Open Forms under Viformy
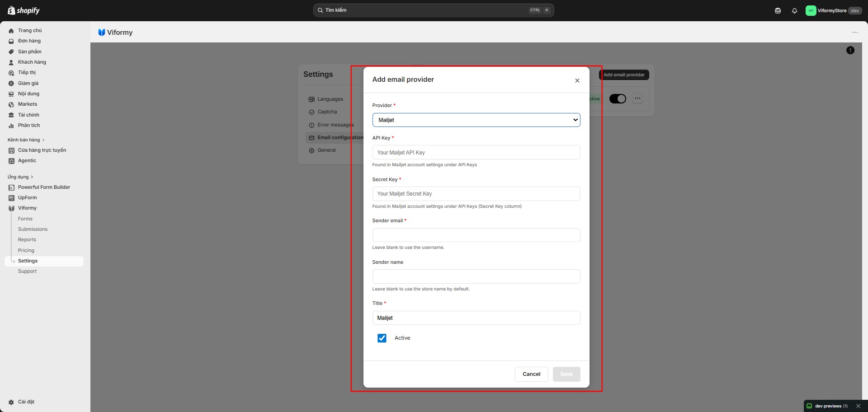The width and height of the screenshot is (868, 412). coord(25,219)
